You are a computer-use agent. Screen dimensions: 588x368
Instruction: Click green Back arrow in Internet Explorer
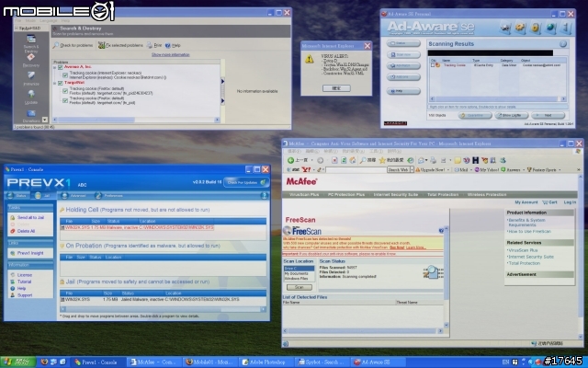pos(290,160)
